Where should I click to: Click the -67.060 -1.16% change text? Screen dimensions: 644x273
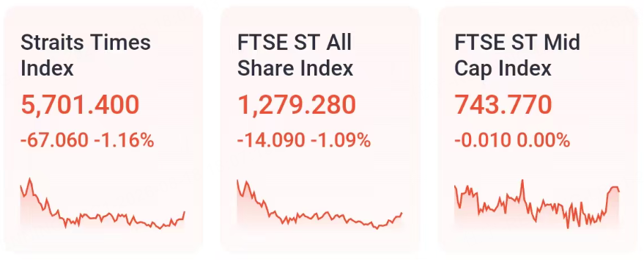coord(87,141)
